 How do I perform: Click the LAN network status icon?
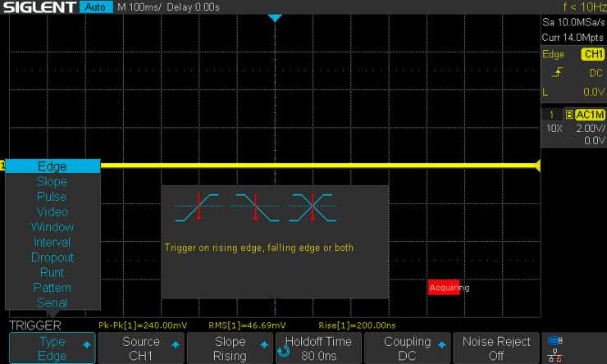click(555, 355)
